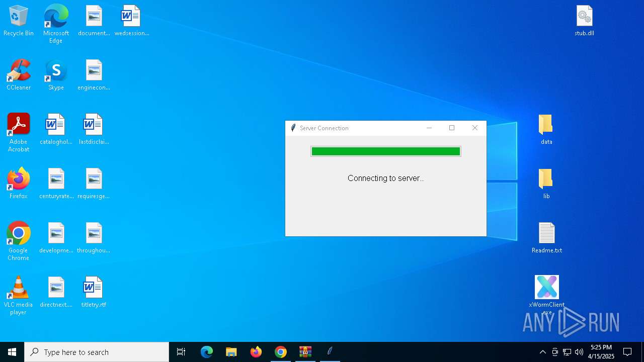Open Adobe Acrobat desktop shortcut

19,133
